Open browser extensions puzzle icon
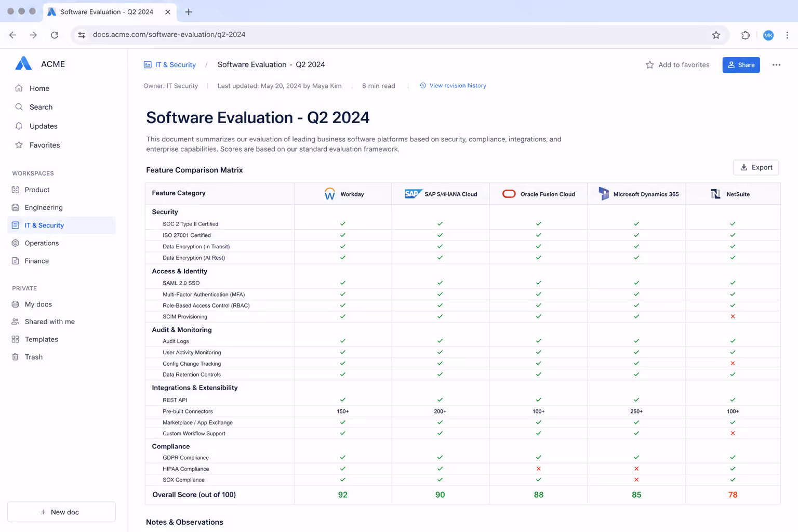This screenshot has height=532, width=798. (x=746, y=35)
